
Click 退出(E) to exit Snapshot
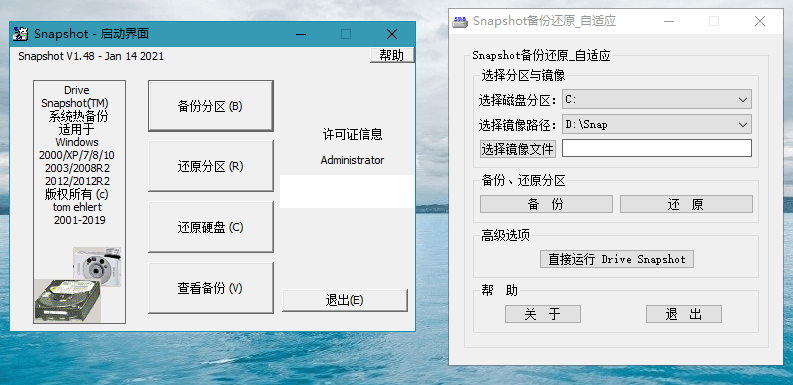[344, 300]
